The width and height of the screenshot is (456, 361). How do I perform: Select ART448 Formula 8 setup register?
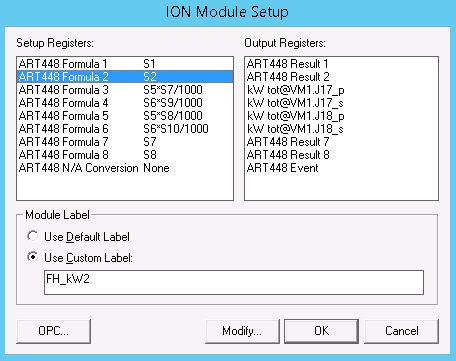point(125,155)
